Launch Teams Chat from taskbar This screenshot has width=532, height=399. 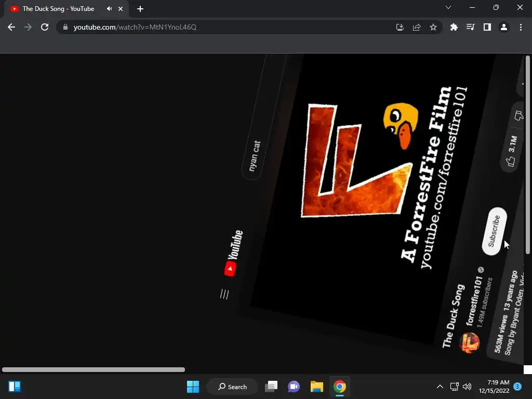click(294, 387)
